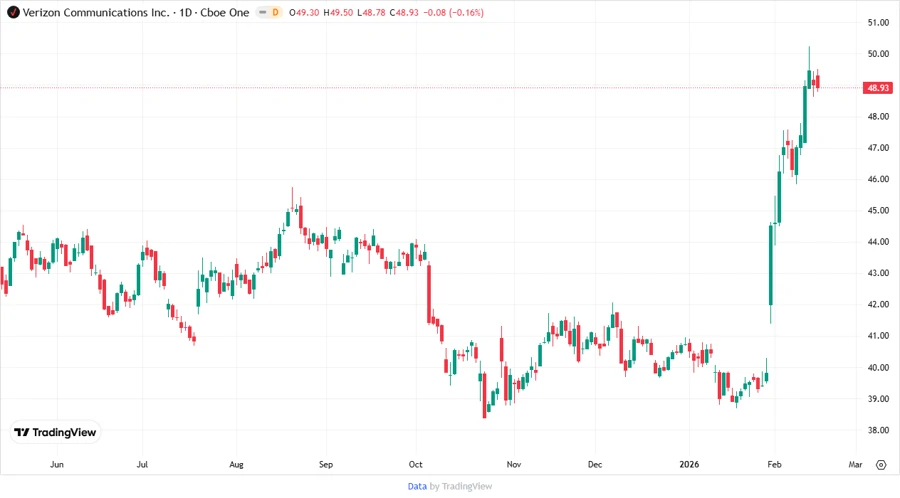Click the close value C48.93 in header
The height and width of the screenshot is (498, 900).
pyautogui.click(x=404, y=12)
